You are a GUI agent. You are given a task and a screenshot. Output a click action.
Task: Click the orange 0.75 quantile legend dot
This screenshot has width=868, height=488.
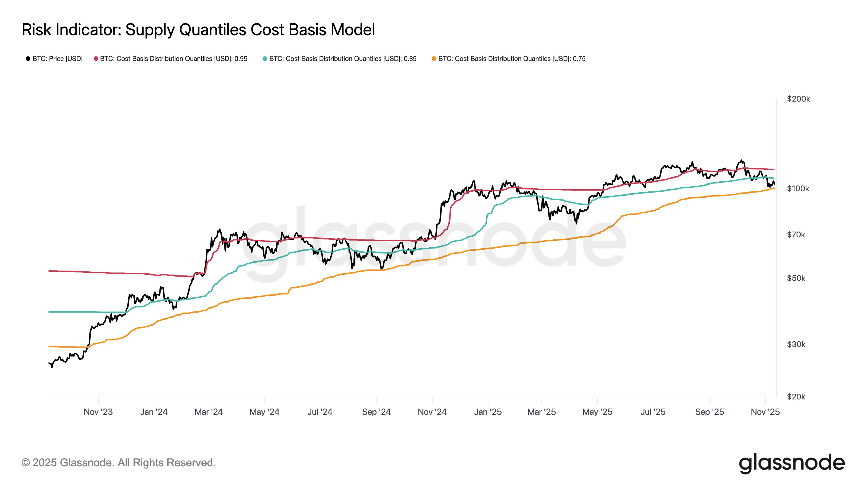click(x=434, y=59)
